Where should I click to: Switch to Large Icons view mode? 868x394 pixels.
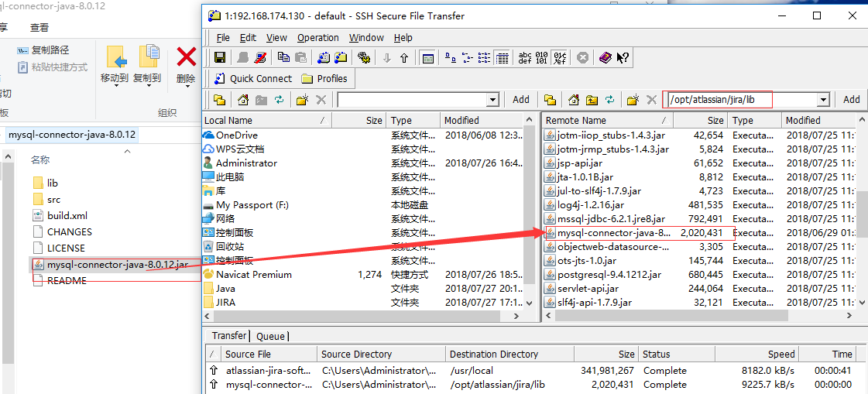451,57
